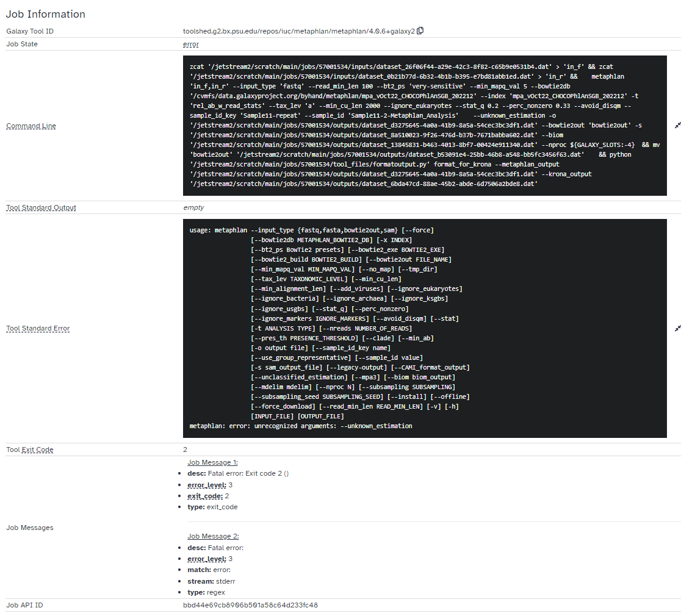The height and width of the screenshot is (616, 681).
Task: Click the exit code value 2
Action: pyautogui.click(x=185, y=449)
